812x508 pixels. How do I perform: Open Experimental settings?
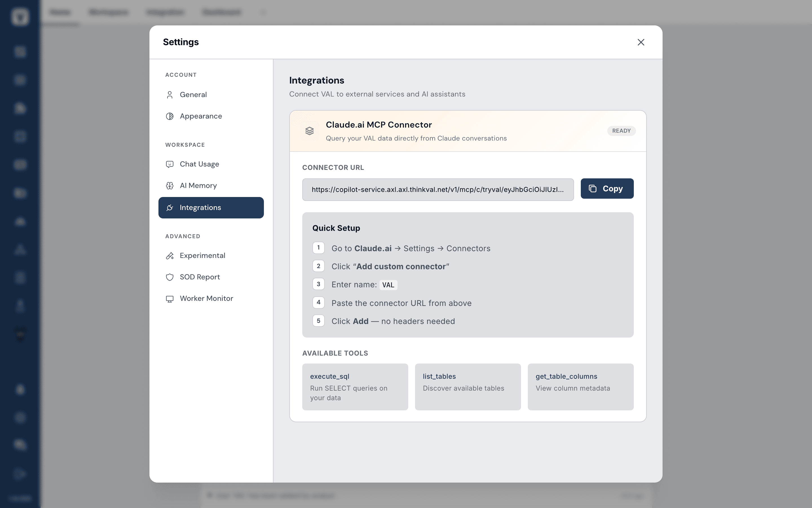coord(211,256)
